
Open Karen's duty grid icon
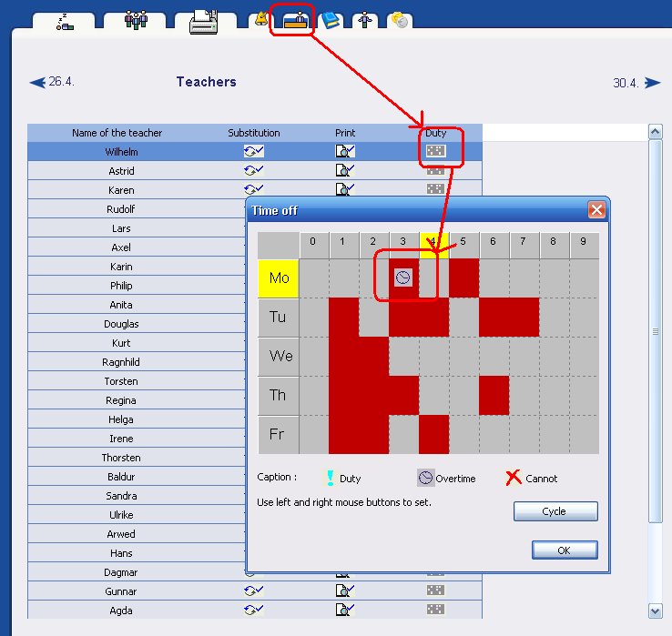436,189
